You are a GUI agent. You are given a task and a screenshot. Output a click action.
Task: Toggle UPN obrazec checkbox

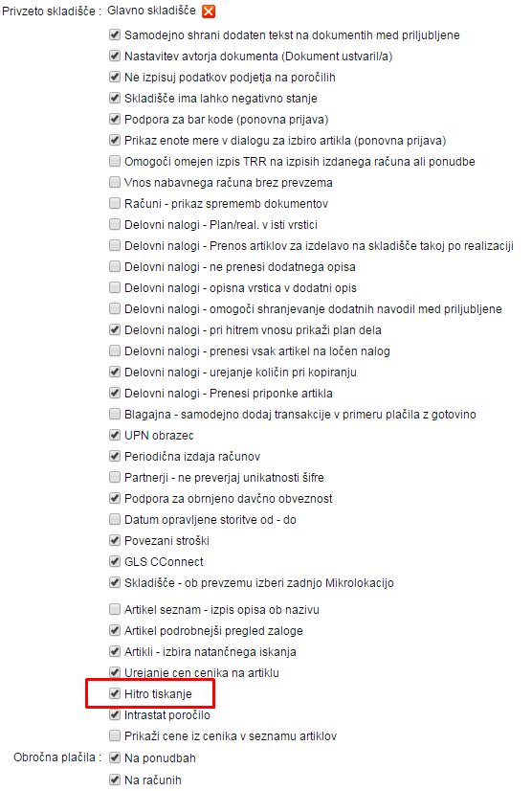115,435
